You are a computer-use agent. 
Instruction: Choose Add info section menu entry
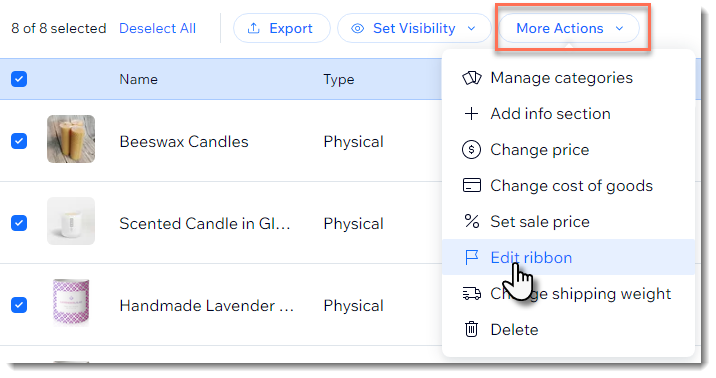tap(569, 114)
